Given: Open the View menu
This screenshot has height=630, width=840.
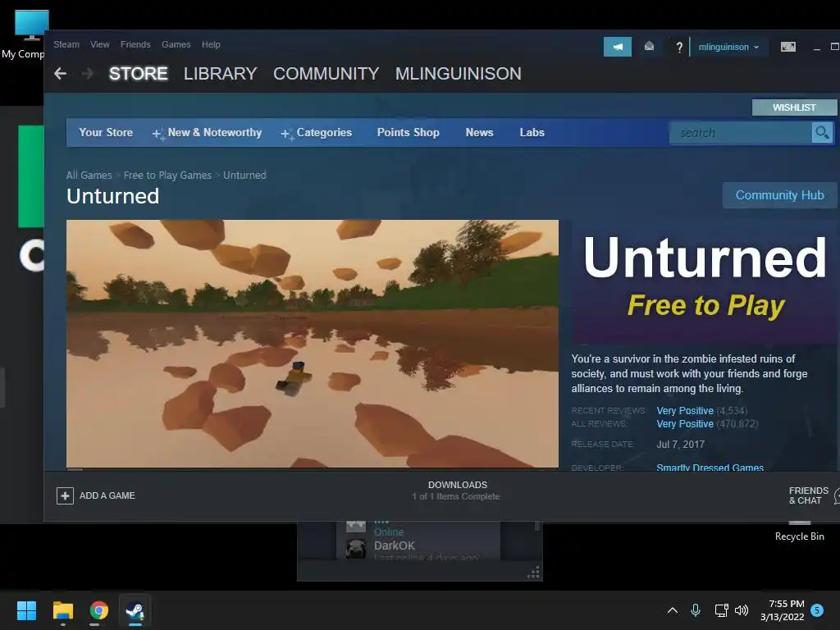Looking at the screenshot, I should (x=99, y=44).
